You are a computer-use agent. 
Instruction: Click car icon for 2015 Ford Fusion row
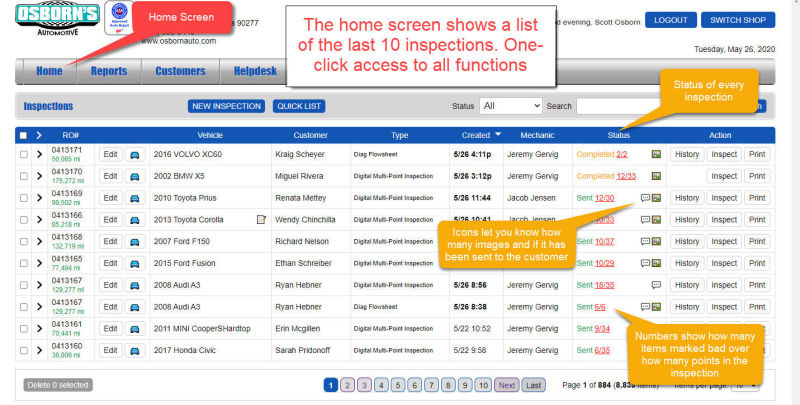[x=135, y=264]
